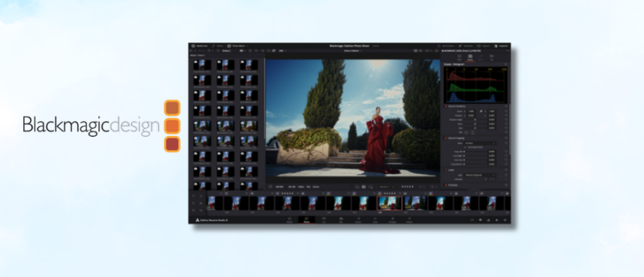Viewport: 644px width, 277px height.
Task: Go to the Fusion page tab
Action: [x=358, y=219]
